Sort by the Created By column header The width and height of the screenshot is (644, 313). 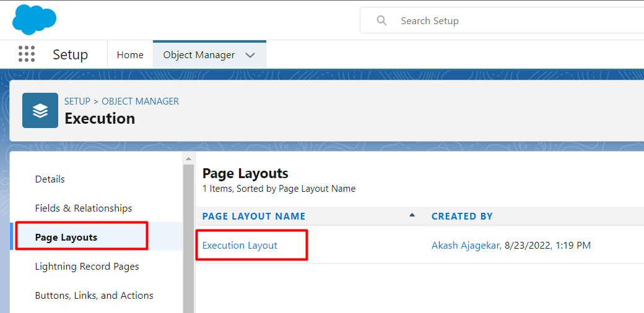[x=462, y=216]
